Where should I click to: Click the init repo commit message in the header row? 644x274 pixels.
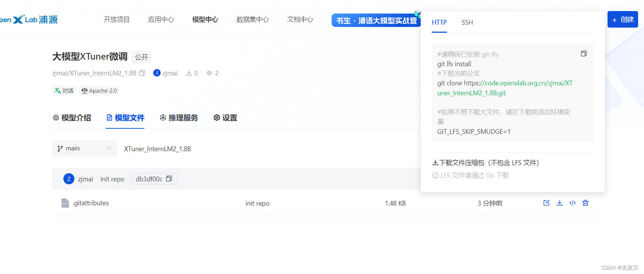(x=112, y=179)
